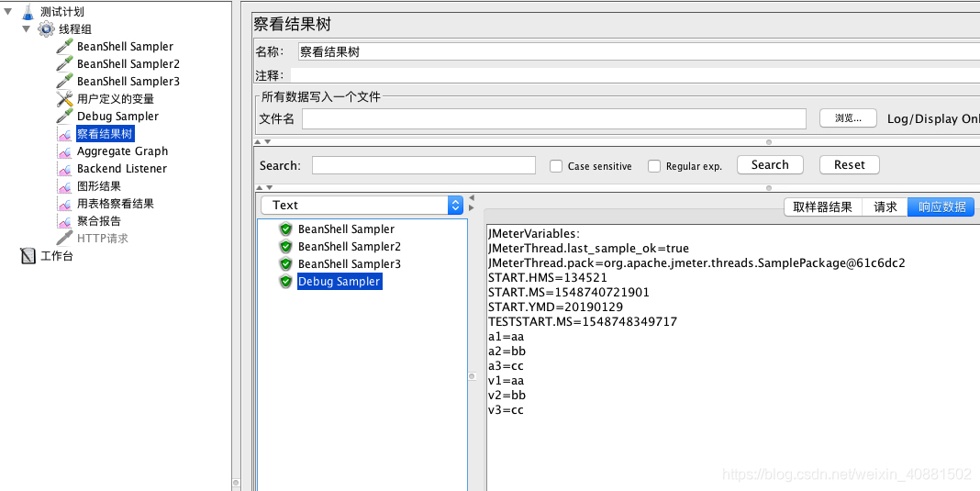Select 工作台 in the tree
The image size is (980, 491).
coord(57,256)
